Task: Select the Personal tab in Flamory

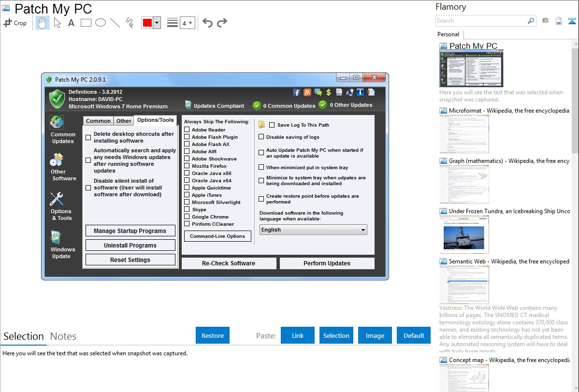Action: point(449,34)
